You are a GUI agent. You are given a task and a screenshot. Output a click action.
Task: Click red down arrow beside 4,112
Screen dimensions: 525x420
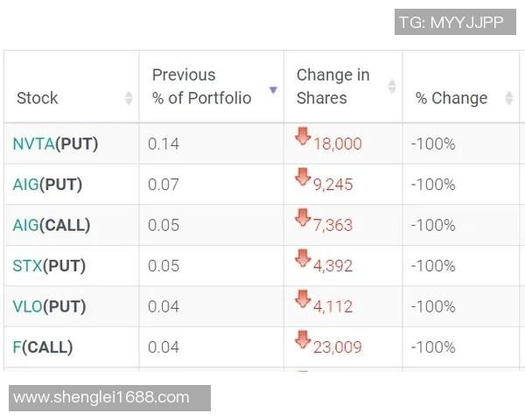click(x=303, y=299)
